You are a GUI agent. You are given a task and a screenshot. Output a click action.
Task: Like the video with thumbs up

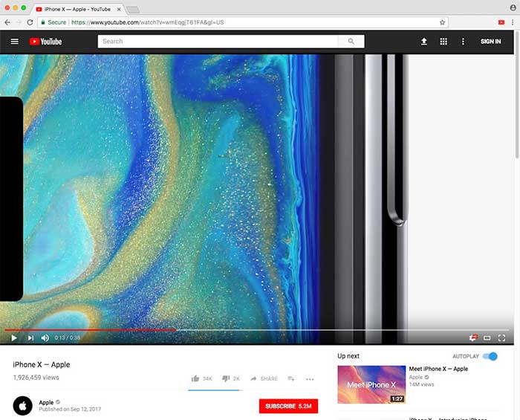pyautogui.click(x=195, y=378)
